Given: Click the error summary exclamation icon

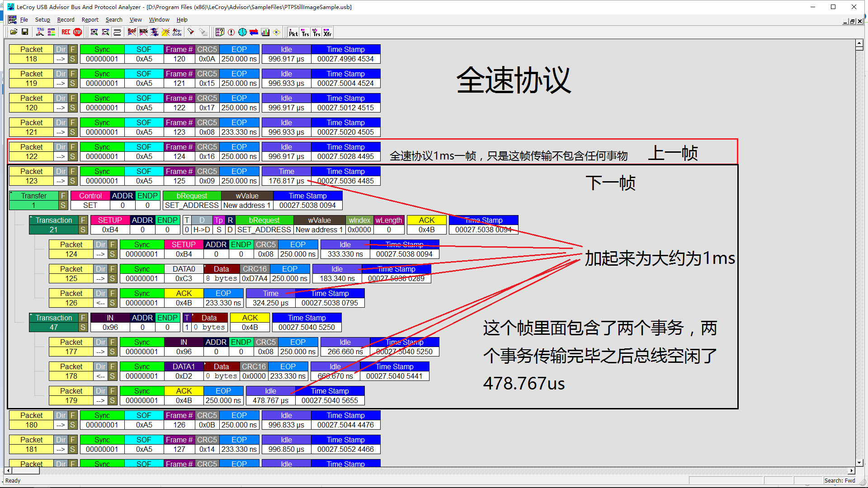Looking at the screenshot, I should click(231, 32).
